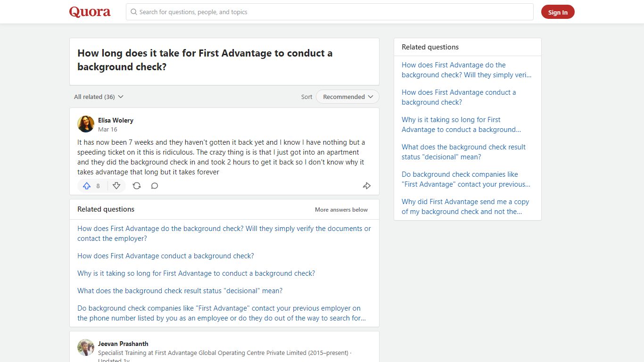
Task: Open the Quora home logo
Action: point(90,12)
